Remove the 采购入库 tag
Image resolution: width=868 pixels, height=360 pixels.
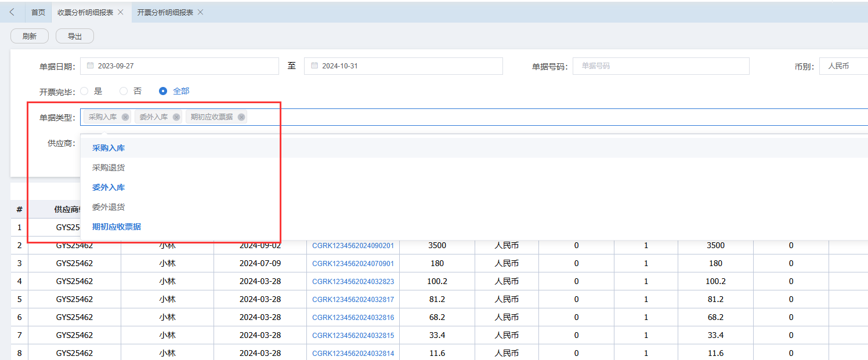point(125,117)
